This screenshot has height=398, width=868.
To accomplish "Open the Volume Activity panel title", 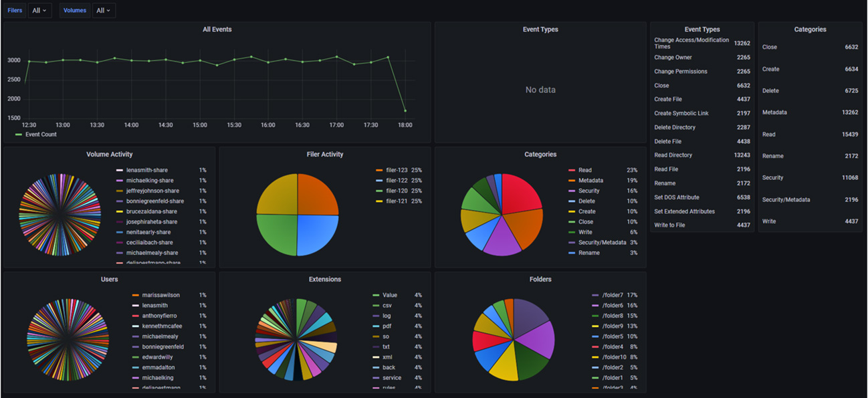I will tap(110, 155).
